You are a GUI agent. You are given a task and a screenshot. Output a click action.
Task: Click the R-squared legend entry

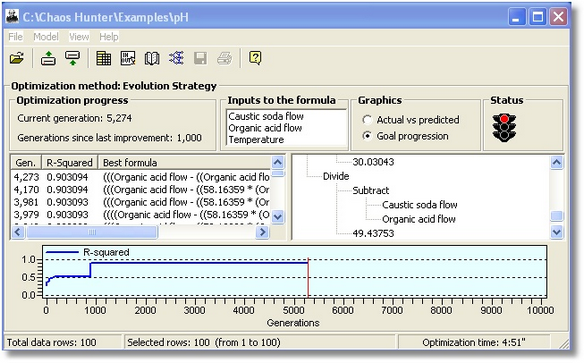(88, 252)
